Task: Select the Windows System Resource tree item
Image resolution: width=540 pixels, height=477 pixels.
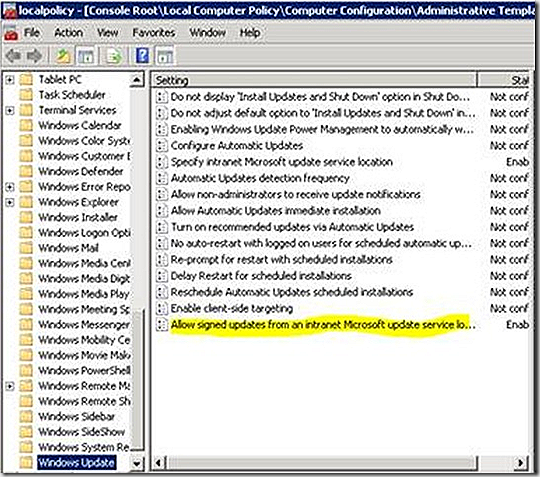Action: (84, 447)
